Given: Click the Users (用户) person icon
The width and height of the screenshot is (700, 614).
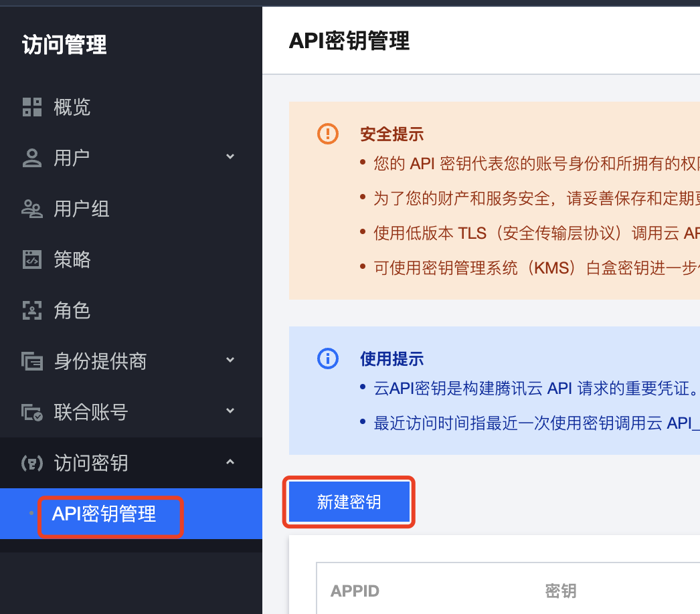Looking at the screenshot, I should [x=31, y=158].
